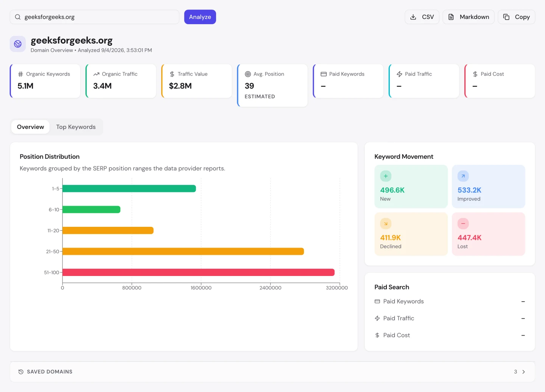Export report via Markdown button

coord(469,17)
